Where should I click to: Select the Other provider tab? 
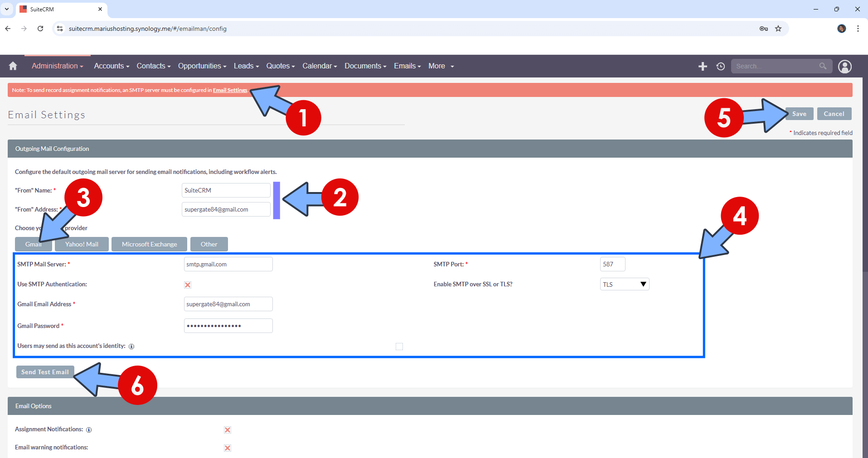(209, 244)
